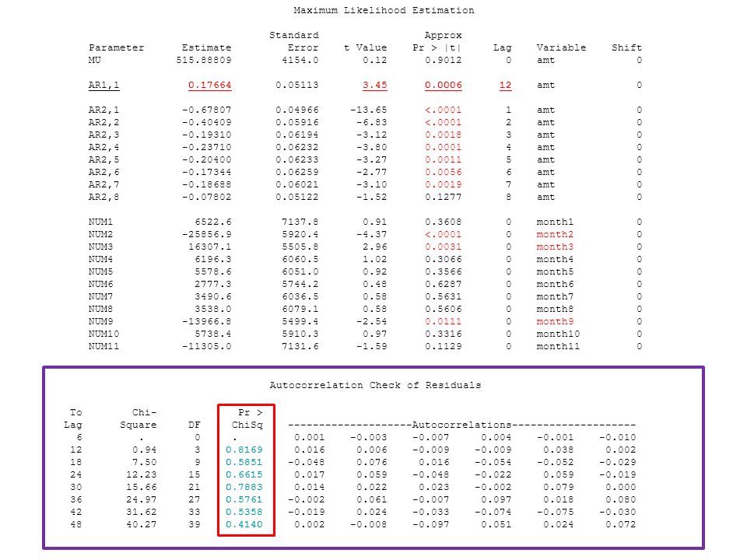The image size is (747, 560).
Task: Click the NUM6 standard error 5744.2
Action: point(300,285)
